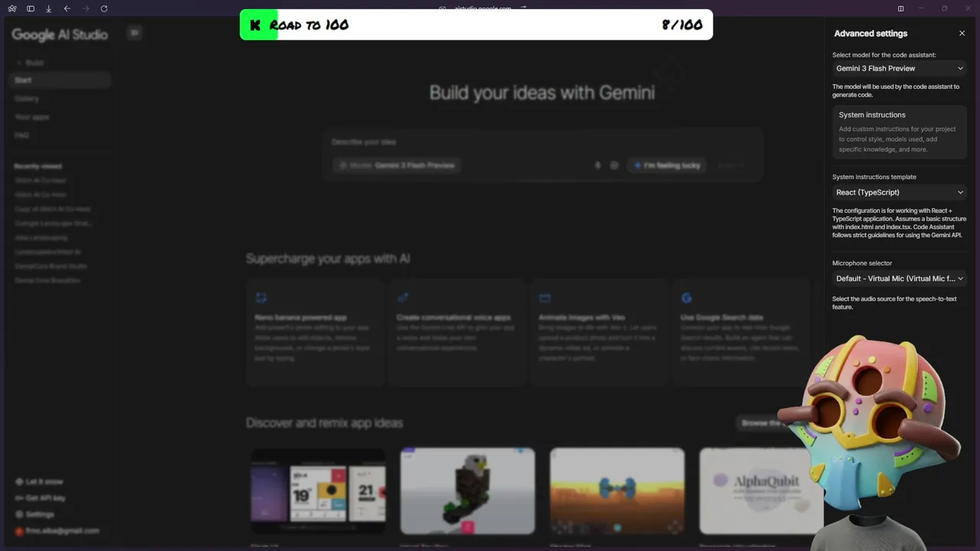The width and height of the screenshot is (980, 551).
Task: Open the Microphone selector dropdown
Action: [x=900, y=279]
